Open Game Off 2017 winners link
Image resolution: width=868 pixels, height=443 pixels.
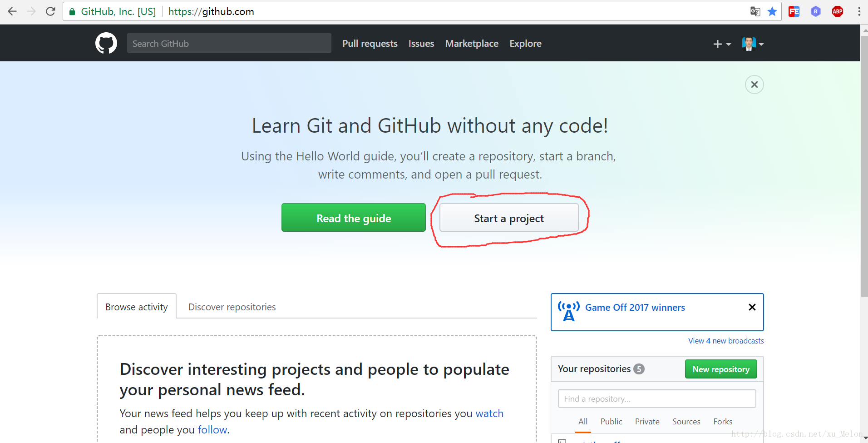[x=635, y=308]
